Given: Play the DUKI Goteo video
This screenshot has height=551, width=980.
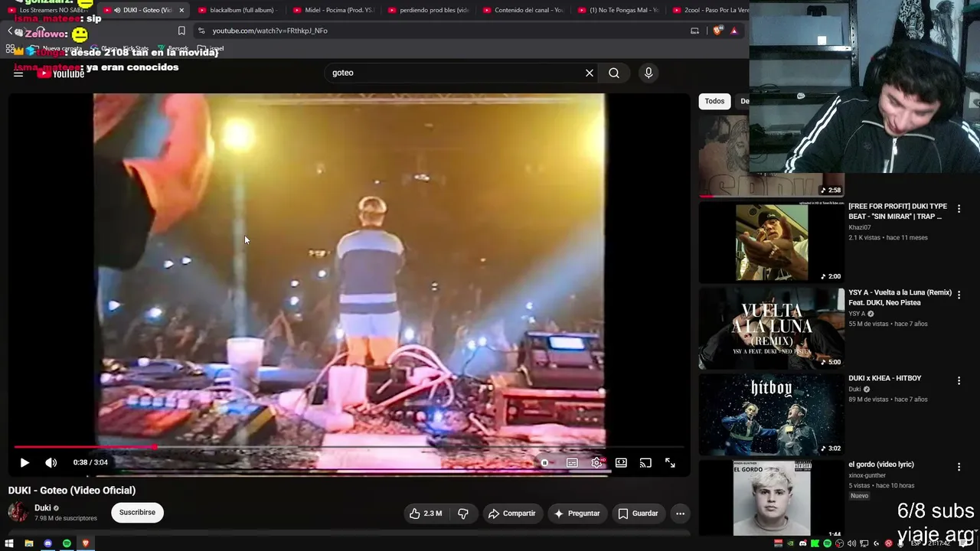Looking at the screenshot, I should pyautogui.click(x=24, y=463).
